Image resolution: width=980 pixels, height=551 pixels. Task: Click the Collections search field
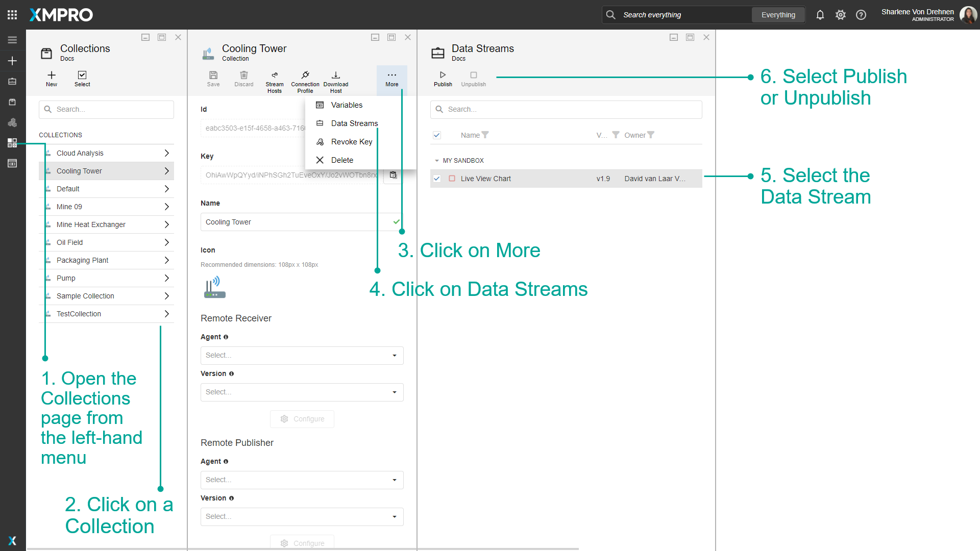click(106, 110)
